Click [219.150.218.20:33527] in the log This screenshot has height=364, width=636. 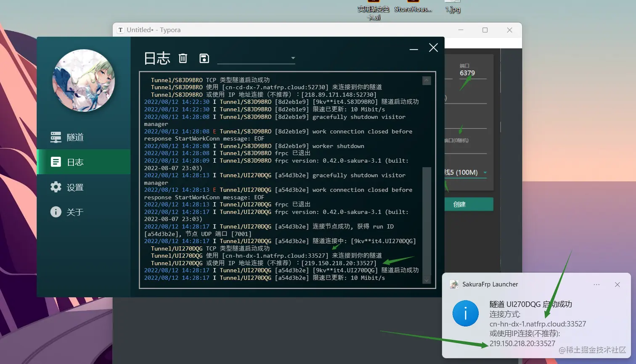click(x=339, y=263)
